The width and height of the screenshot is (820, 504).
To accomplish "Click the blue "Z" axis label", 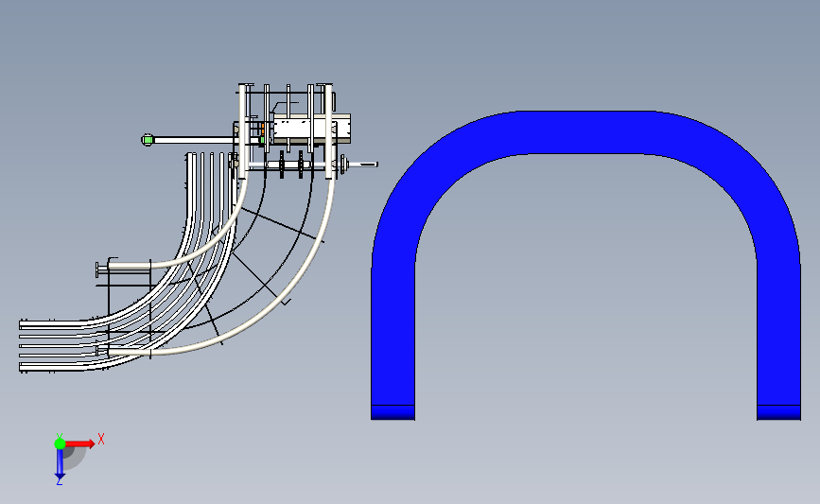I will click(x=59, y=481).
